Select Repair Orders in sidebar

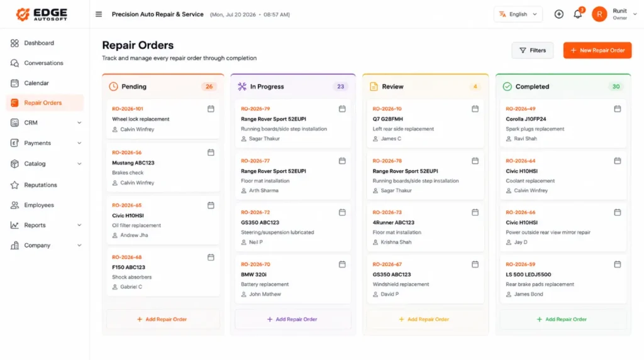(x=45, y=103)
